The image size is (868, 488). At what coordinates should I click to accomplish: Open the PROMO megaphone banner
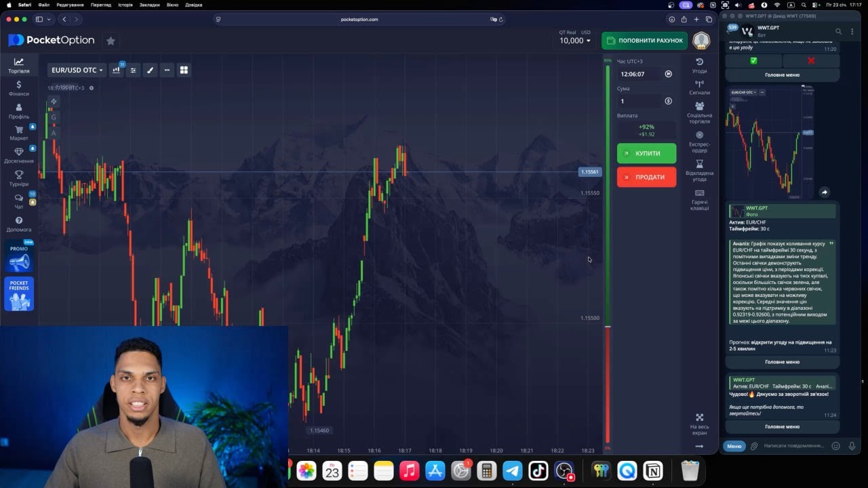pyautogui.click(x=19, y=256)
